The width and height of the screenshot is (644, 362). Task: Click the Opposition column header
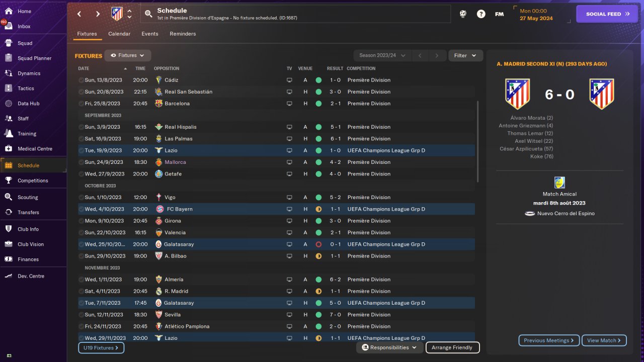[167, 68]
